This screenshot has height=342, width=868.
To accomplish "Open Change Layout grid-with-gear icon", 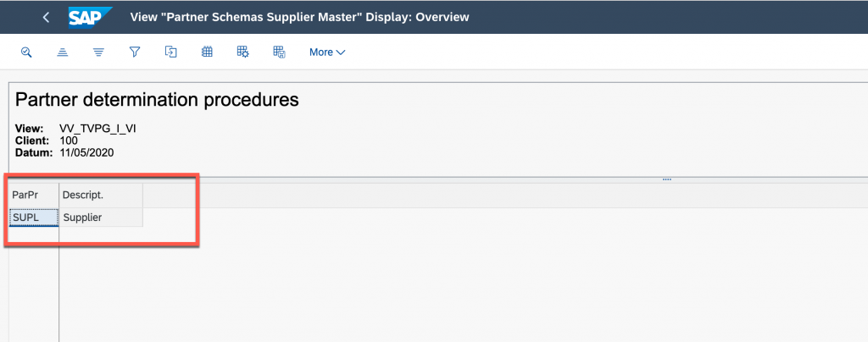I will [x=243, y=52].
